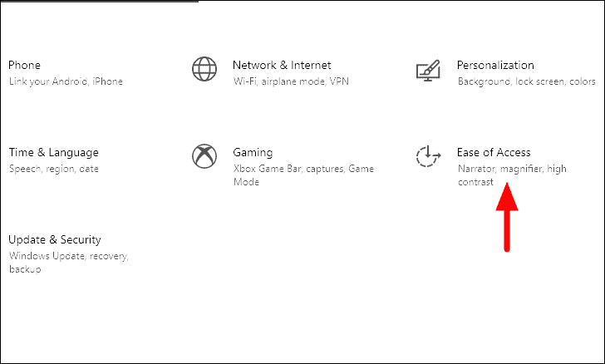The height and width of the screenshot is (364, 605).
Task: Click "Link your Android, iPhone" description
Action: pos(66,81)
